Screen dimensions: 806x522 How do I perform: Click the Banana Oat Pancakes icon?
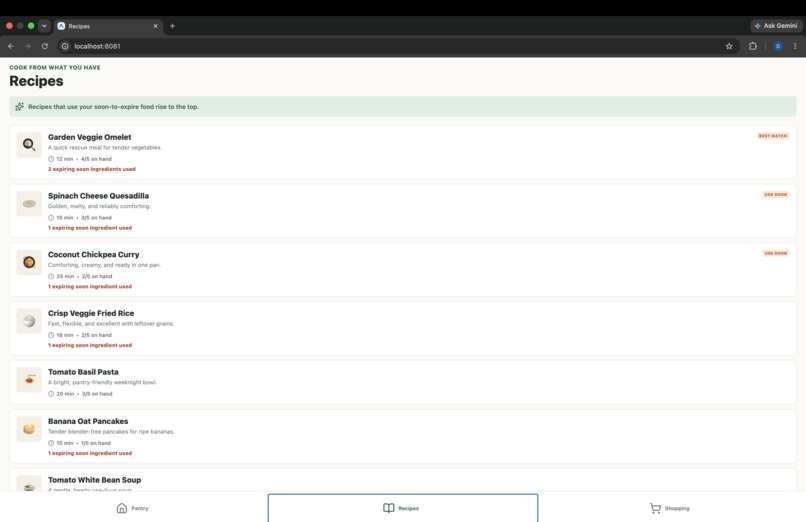29,429
